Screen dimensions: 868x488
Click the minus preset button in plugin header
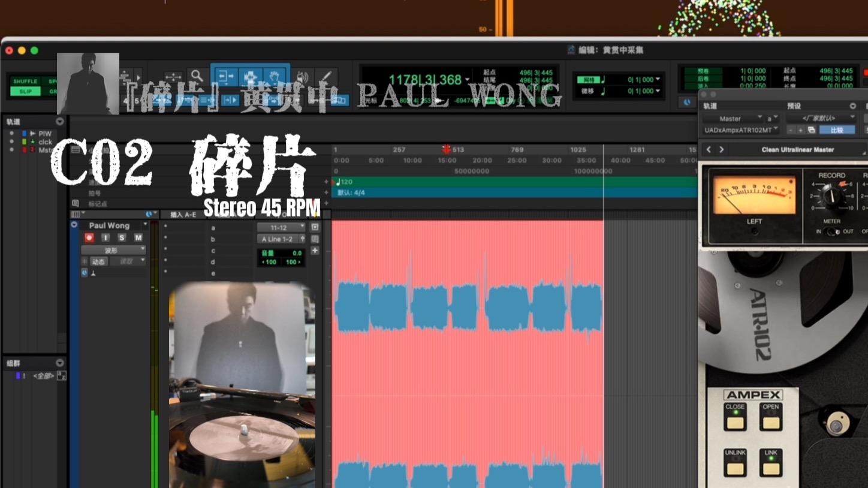791,130
